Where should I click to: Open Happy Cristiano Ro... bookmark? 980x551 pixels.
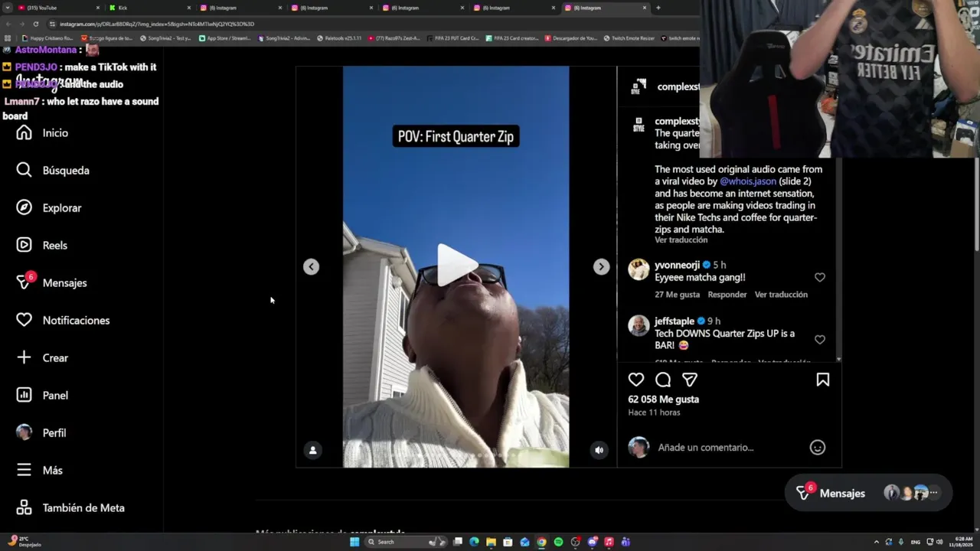tap(47, 38)
